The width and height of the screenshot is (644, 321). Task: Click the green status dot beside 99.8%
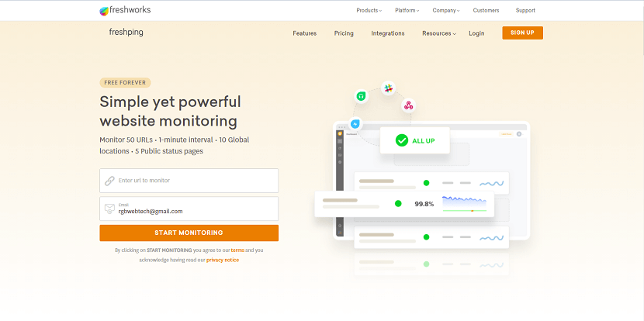(x=398, y=203)
